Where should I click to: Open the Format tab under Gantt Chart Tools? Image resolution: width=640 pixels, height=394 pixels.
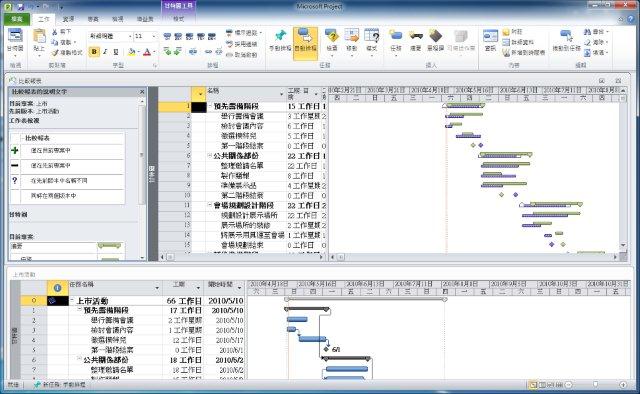click(178, 19)
